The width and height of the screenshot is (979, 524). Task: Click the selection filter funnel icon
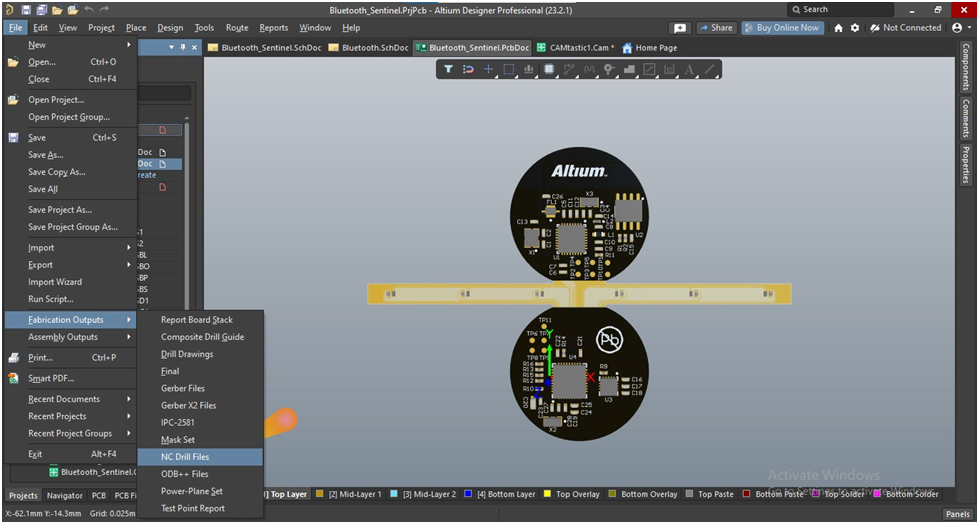[448, 69]
